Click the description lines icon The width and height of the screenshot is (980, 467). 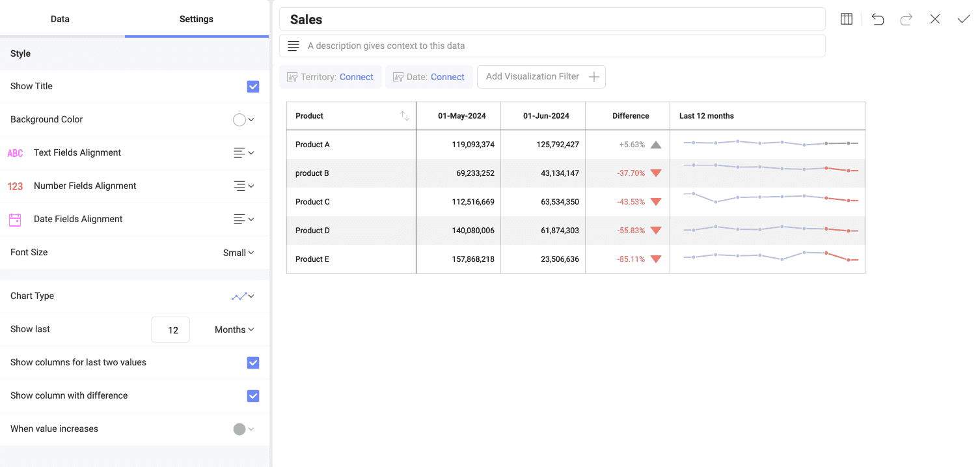[293, 46]
